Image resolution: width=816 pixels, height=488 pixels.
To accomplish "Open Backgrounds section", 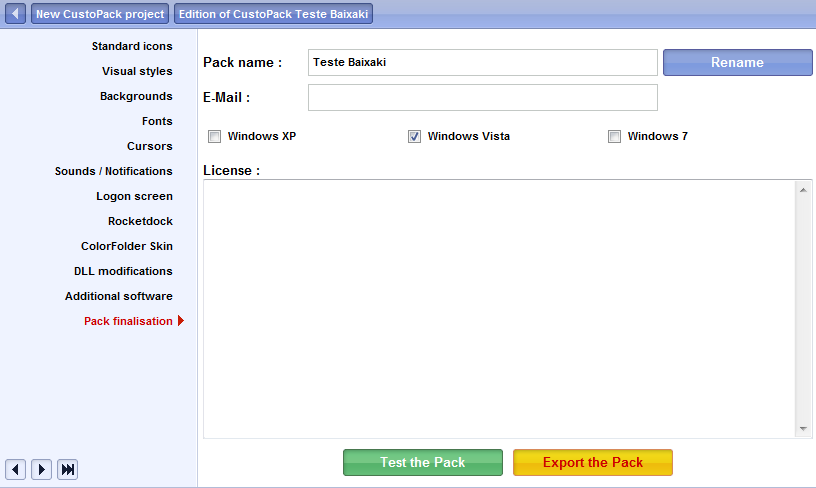I will pyautogui.click(x=136, y=96).
